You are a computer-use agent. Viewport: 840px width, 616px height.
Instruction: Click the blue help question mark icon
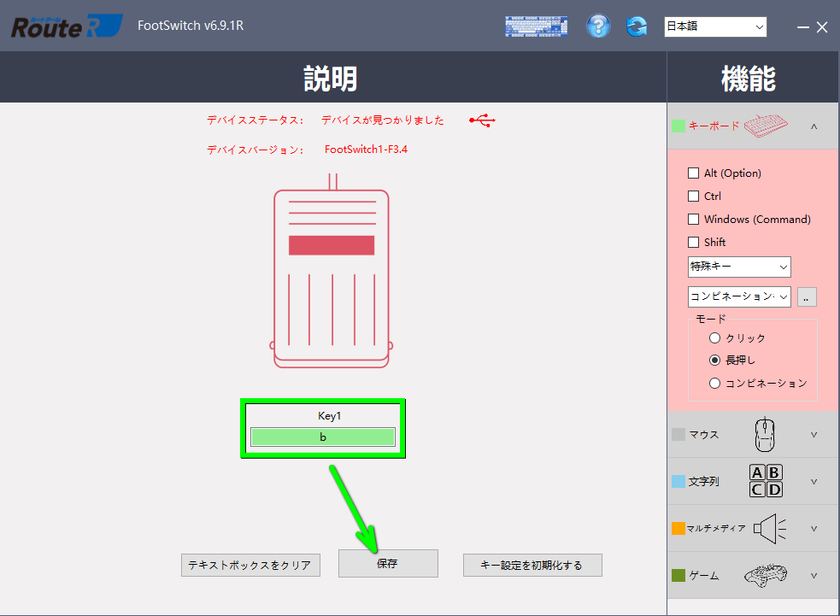598,26
